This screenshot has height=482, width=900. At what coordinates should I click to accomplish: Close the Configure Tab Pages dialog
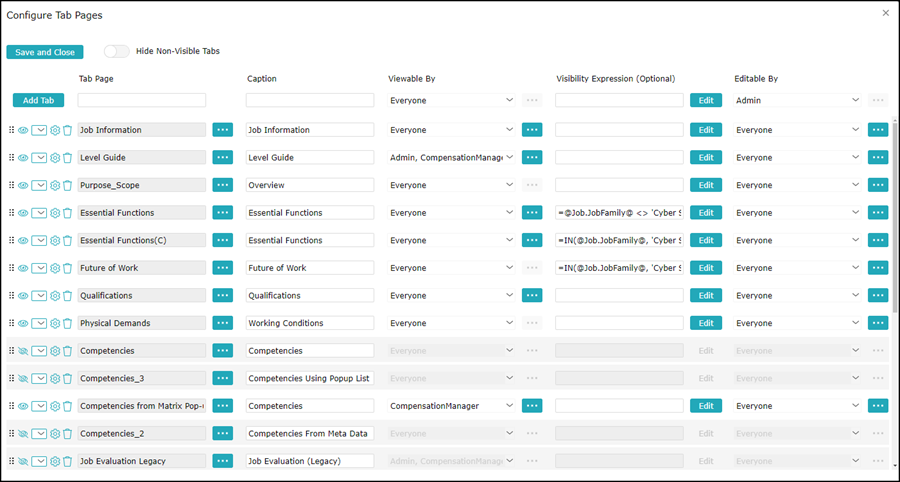(885, 13)
